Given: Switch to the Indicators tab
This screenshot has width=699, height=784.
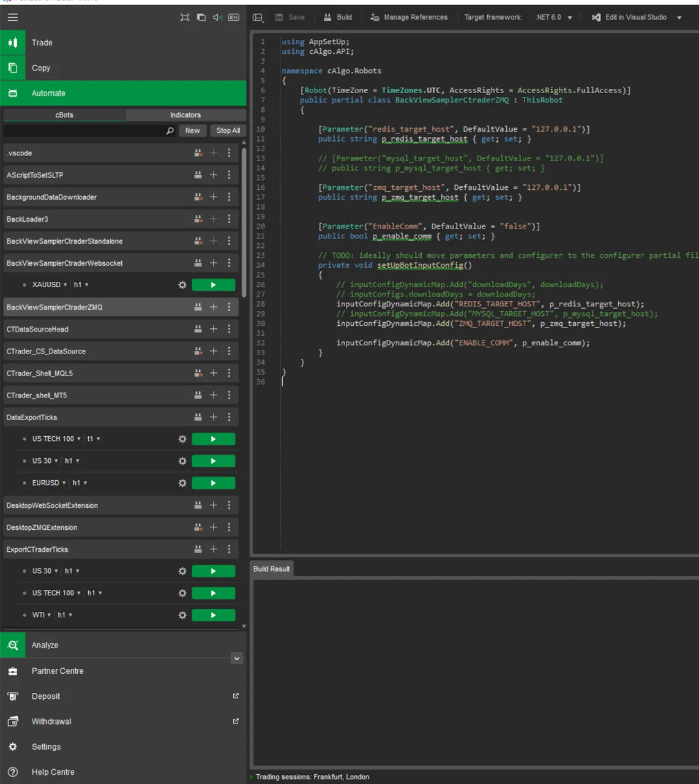Looking at the screenshot, I should (x=185, y=115).
